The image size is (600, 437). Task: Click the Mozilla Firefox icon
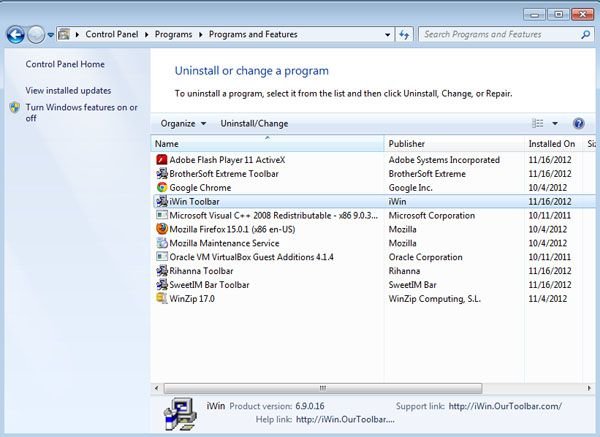tap(162, 229)
